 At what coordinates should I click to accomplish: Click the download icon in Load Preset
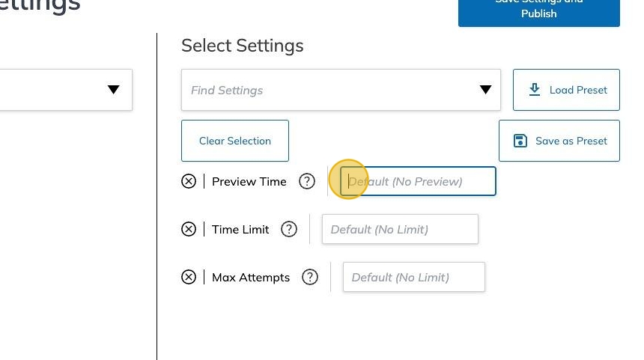[535, 90]
